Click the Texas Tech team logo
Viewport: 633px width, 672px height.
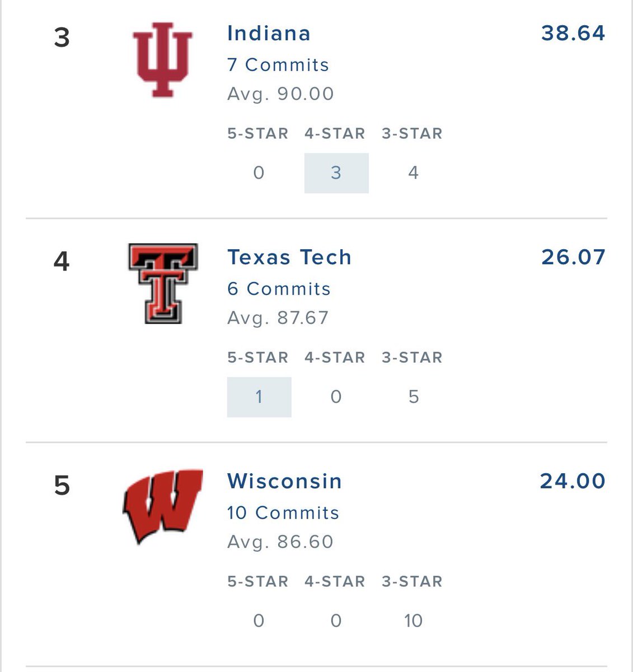pyautogui.click(x=163, y=283)
